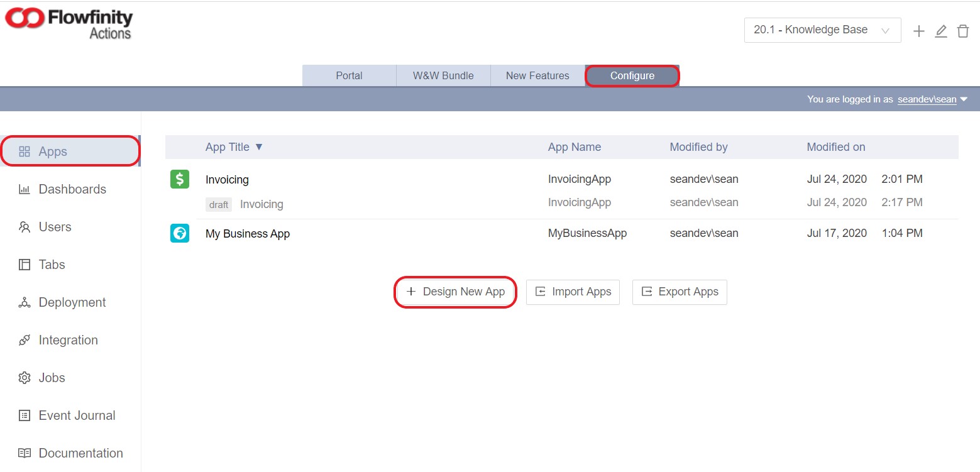Expand the logged-in user menu arrow
Screen dimensions: 980x472
point(964,99)
